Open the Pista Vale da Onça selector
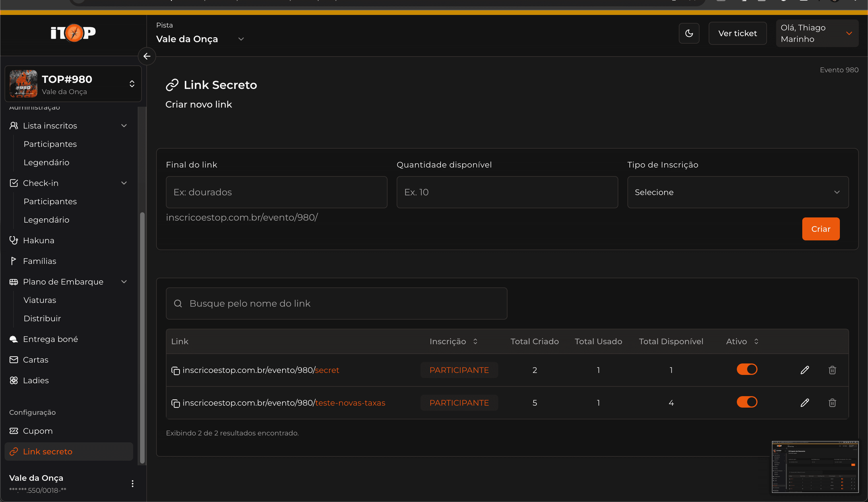The image size is (868, 502). click(x=200, y=39)
